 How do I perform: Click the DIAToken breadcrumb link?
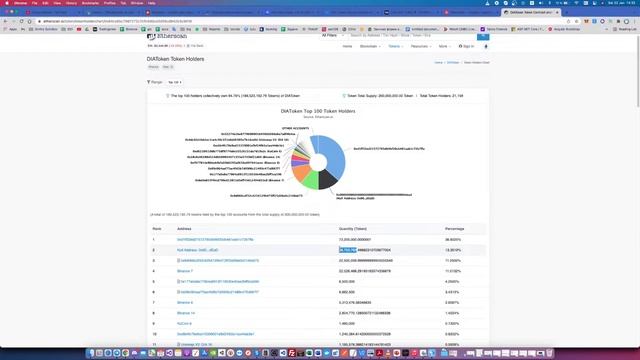click(x=453, y=63)
